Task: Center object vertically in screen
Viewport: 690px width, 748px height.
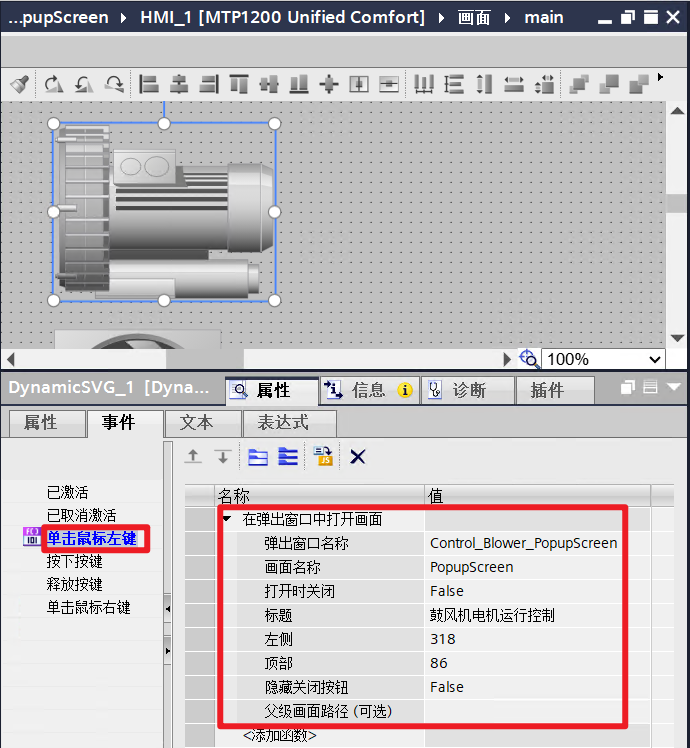Action: 389,84
